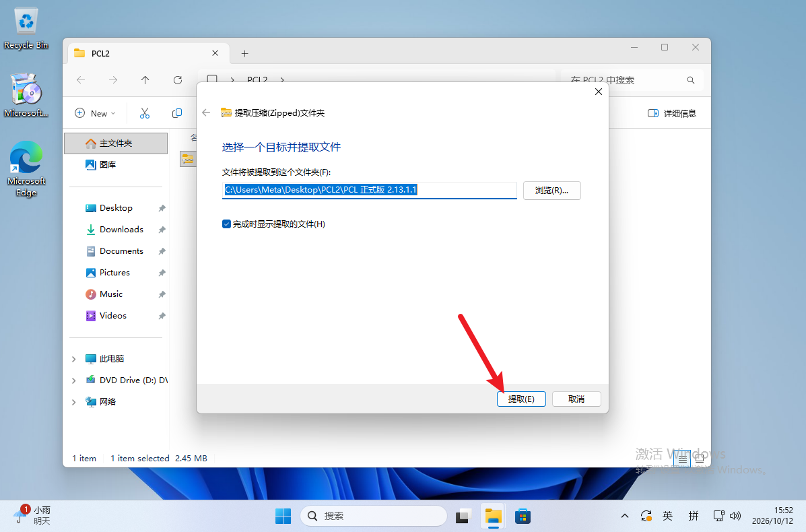Refresh the PCL2 folder view
This screenshot has width=806, height=532.
(x=178, y=79)
